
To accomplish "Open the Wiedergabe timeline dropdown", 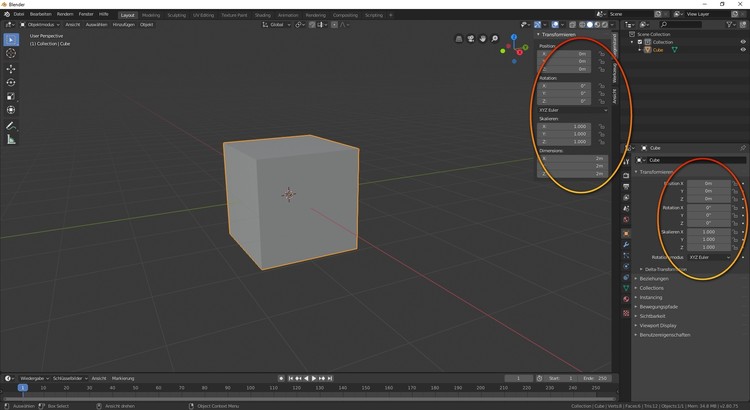I will (x=35, y=378).
